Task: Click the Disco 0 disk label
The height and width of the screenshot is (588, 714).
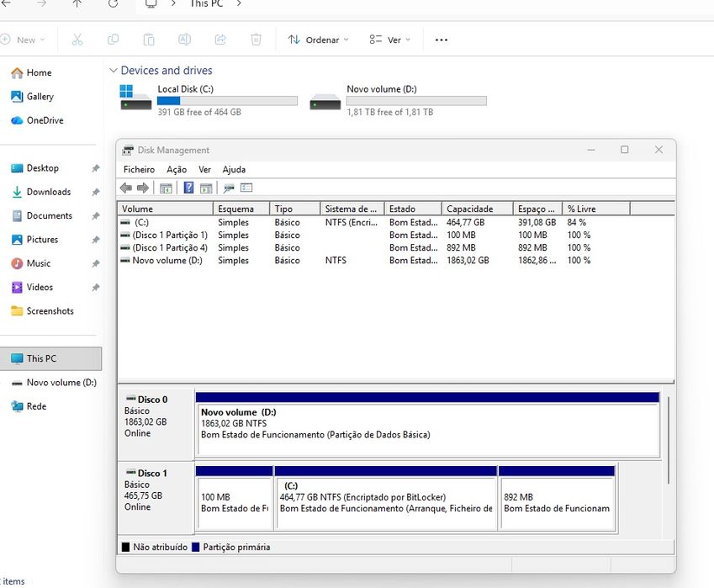Action: tap(156, 424)
